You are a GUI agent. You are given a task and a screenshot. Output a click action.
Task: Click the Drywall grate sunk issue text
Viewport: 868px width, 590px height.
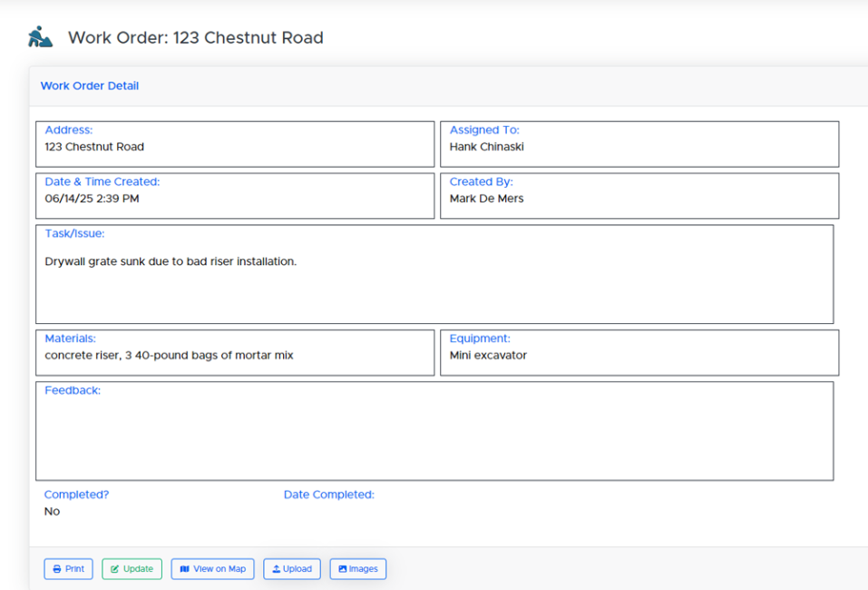pos(171,261)
